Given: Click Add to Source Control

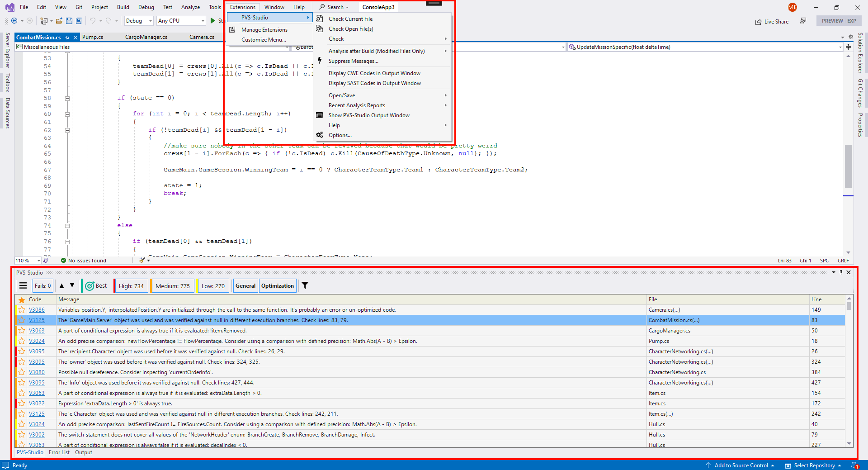Looking at the screenshot, I should [741, 465].
